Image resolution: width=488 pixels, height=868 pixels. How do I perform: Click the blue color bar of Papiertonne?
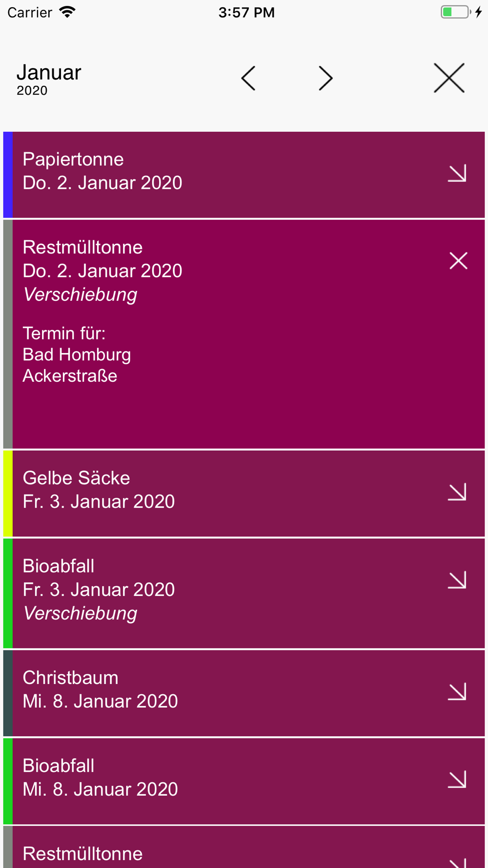click(x=8, y=175)
